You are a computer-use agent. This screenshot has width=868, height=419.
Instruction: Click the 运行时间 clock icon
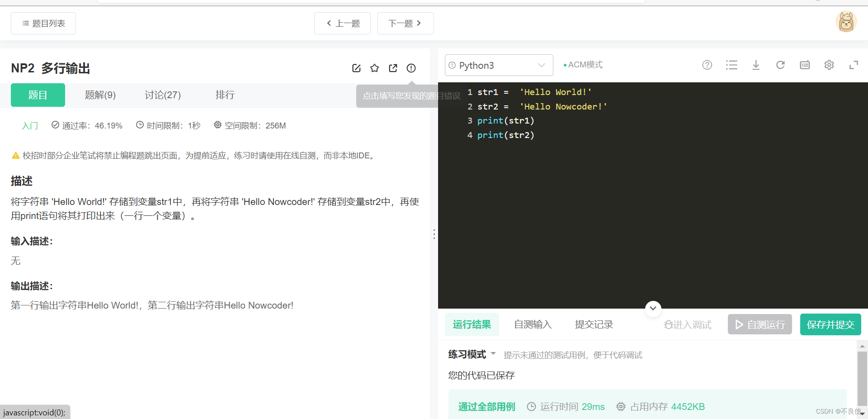click(532, 407)
